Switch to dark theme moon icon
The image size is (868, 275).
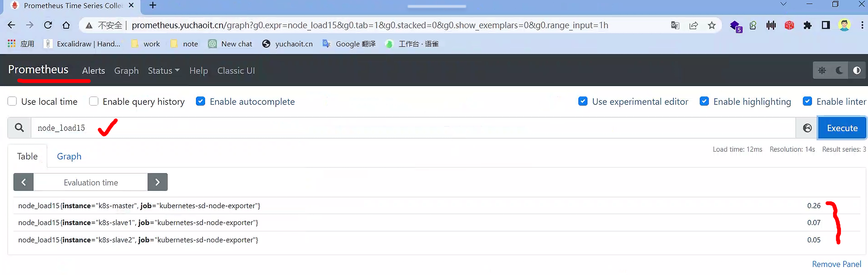[839, 70]
